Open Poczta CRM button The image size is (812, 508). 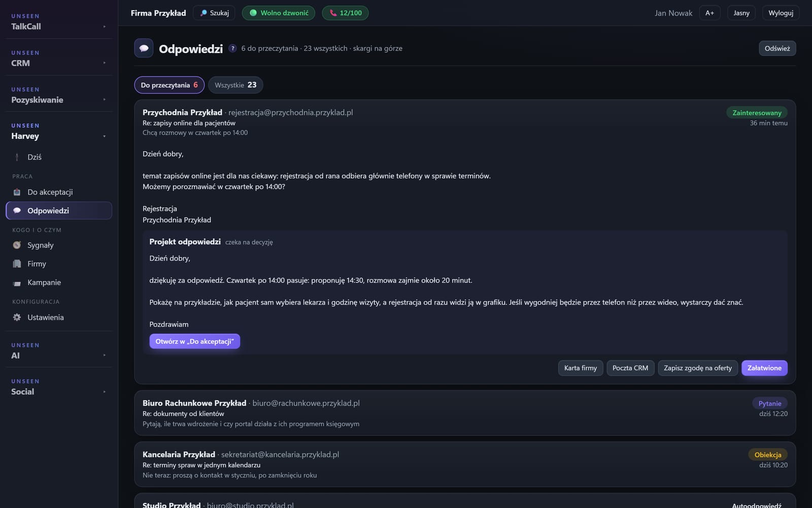pos(630,368)
